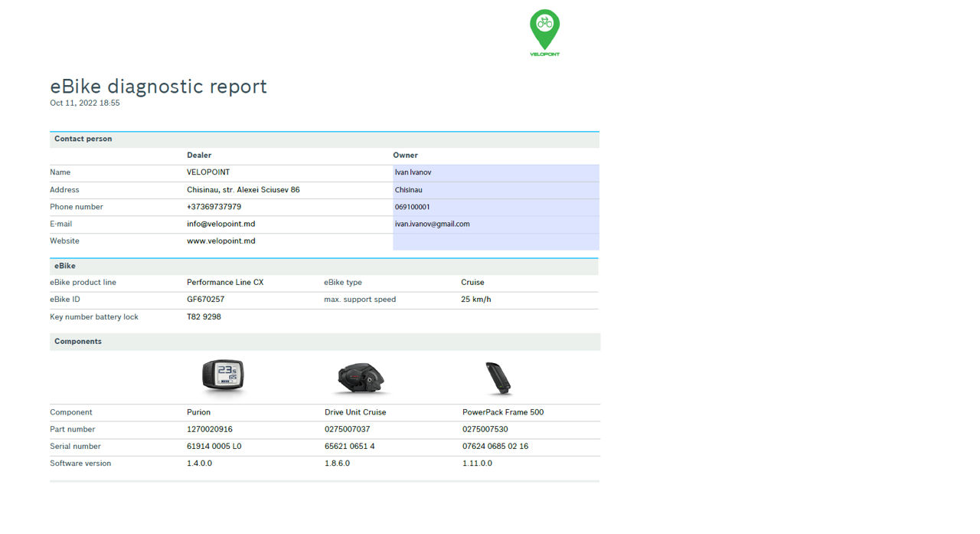This screenshot has width=980, height=534.
Task: Click software version 1.8.6.0
Action: (338, 464)
